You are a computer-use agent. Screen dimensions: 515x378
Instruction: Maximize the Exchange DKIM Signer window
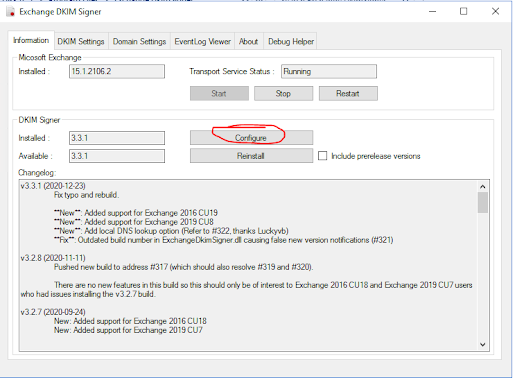[463, 11]
